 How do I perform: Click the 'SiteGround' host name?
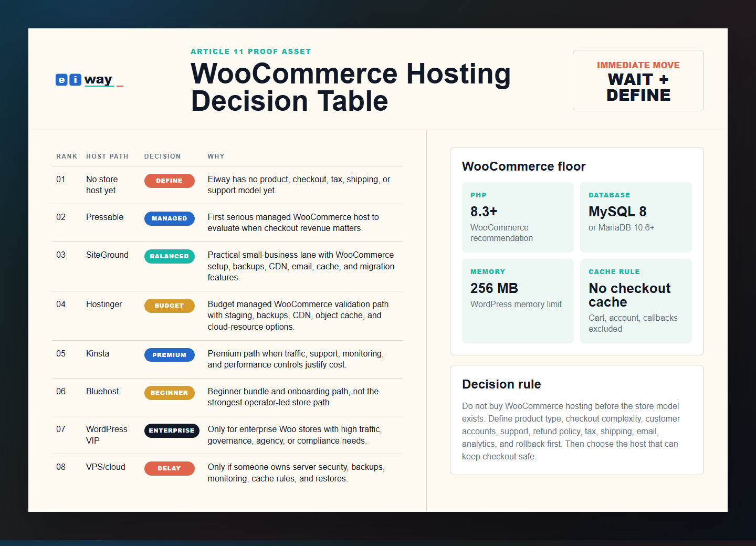coord(107,255)
